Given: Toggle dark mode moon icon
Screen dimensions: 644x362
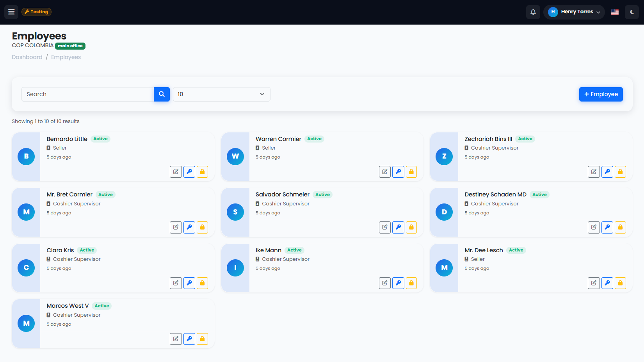Looking at the screenshot, I should 632,12.
